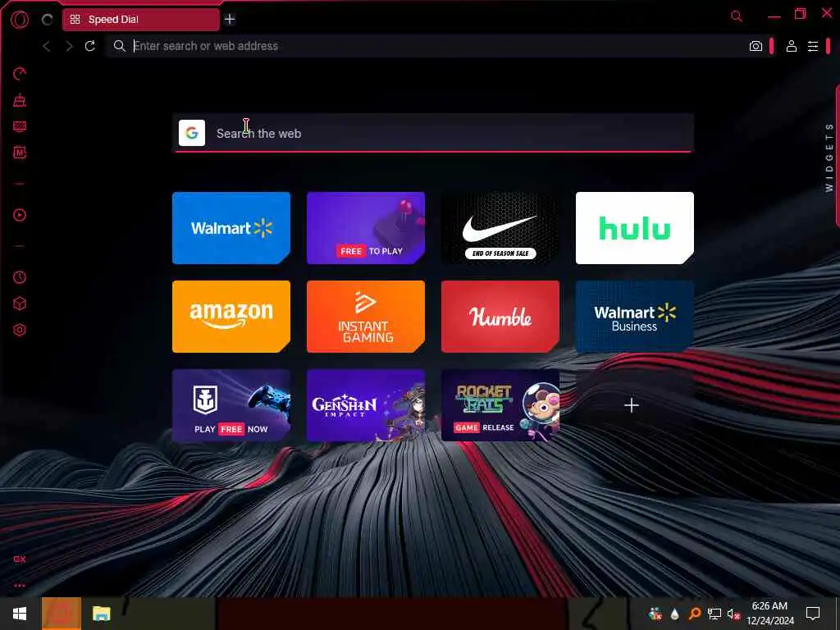The image size is (840, 630).
Task: Click the Opera GX taskbar button
Action: tap(62, 614)
